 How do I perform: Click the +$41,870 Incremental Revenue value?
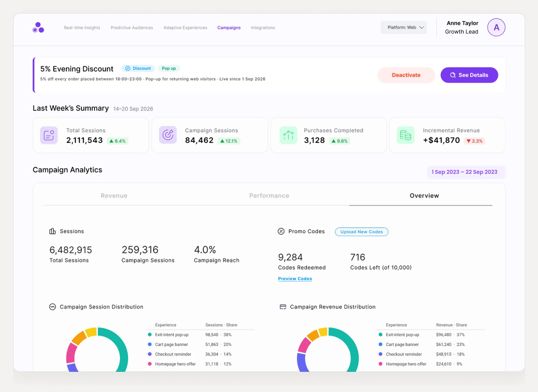441,140
